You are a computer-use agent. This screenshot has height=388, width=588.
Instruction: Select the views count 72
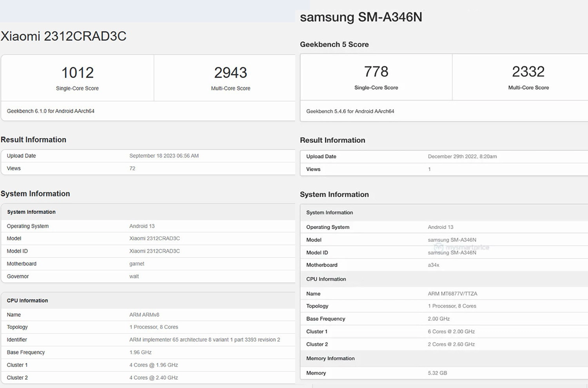click(x=132, y=168)
